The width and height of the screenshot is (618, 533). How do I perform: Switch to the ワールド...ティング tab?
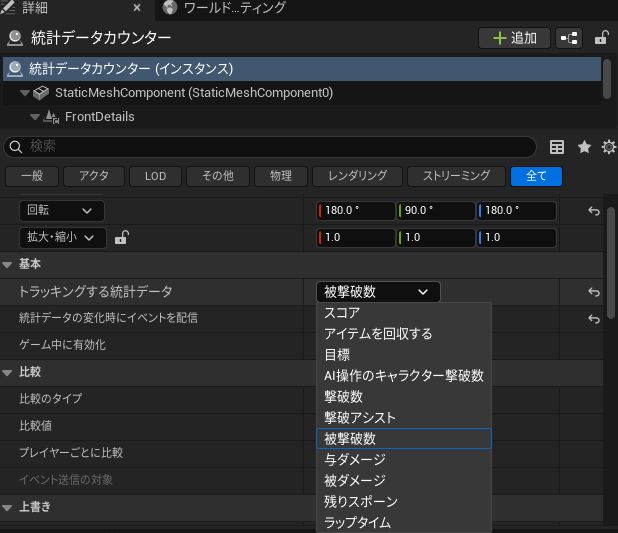pyautogui.click(x=225, y=7)
